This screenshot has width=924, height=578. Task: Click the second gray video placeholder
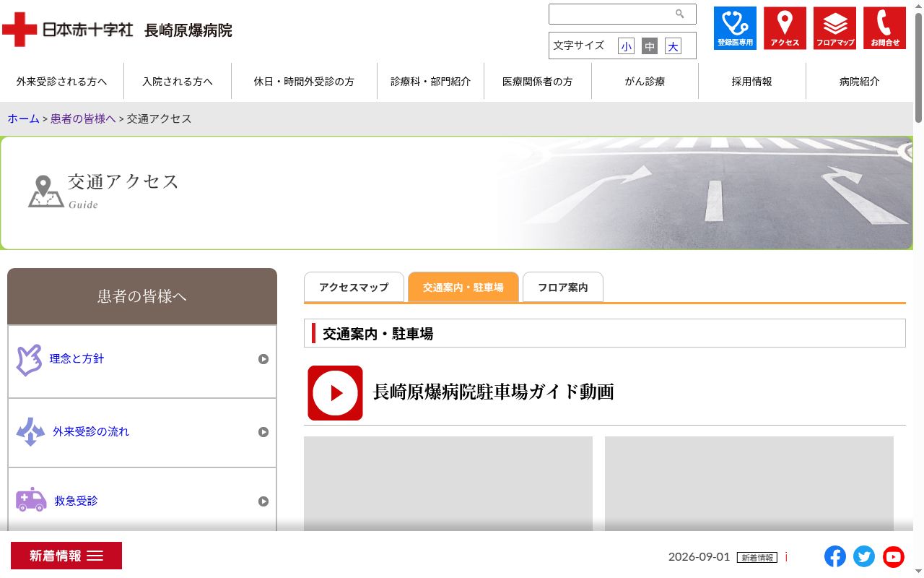point(749,484)
